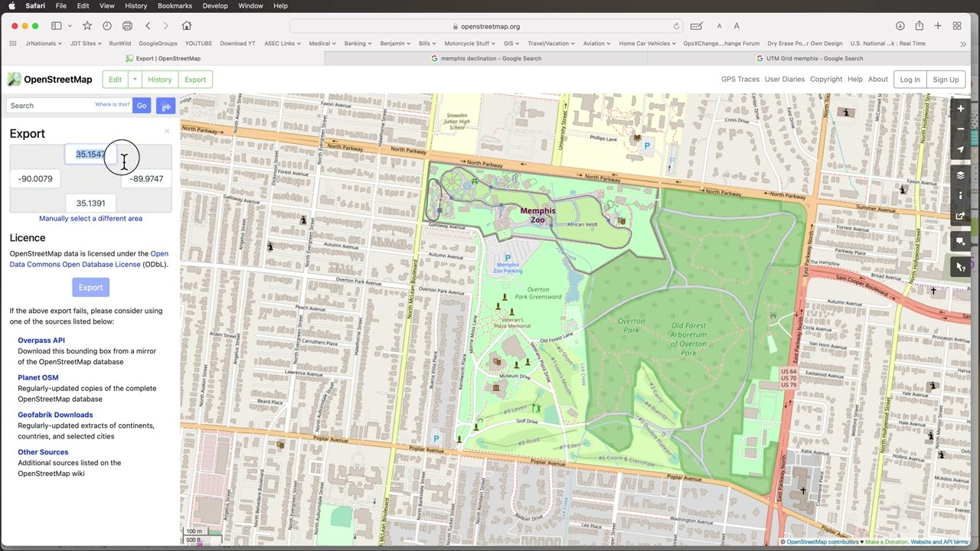This screenshot has height=551, width=980.
Task: Click the directions icon beside Go
Action: tap(165, 106)
